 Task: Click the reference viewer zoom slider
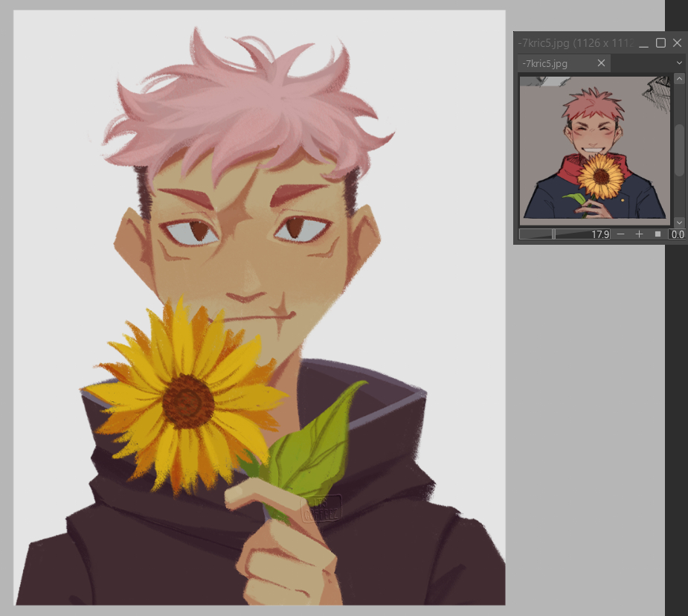tap(564, 234)
